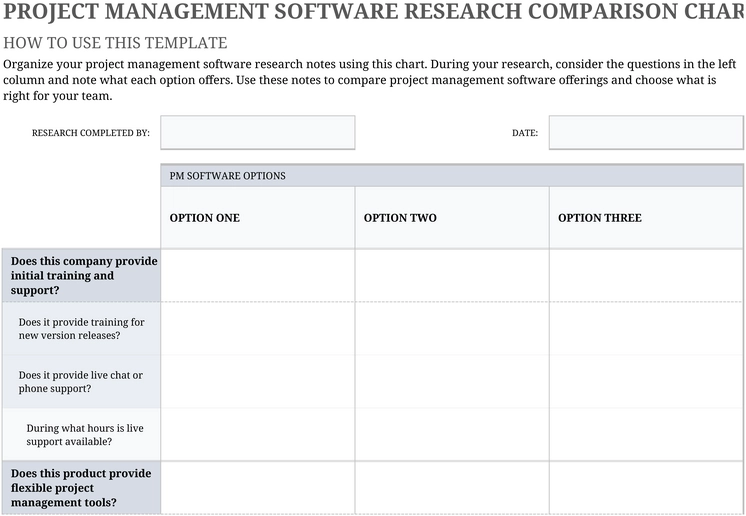Click Option Two cell for live chat row

(x=452, y=381)
